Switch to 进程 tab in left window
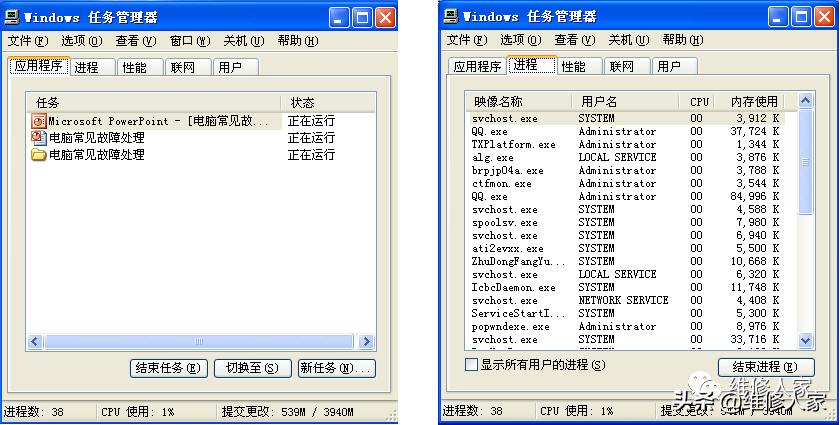This screenshot has height=425, width=840. [x=93, y=68]
